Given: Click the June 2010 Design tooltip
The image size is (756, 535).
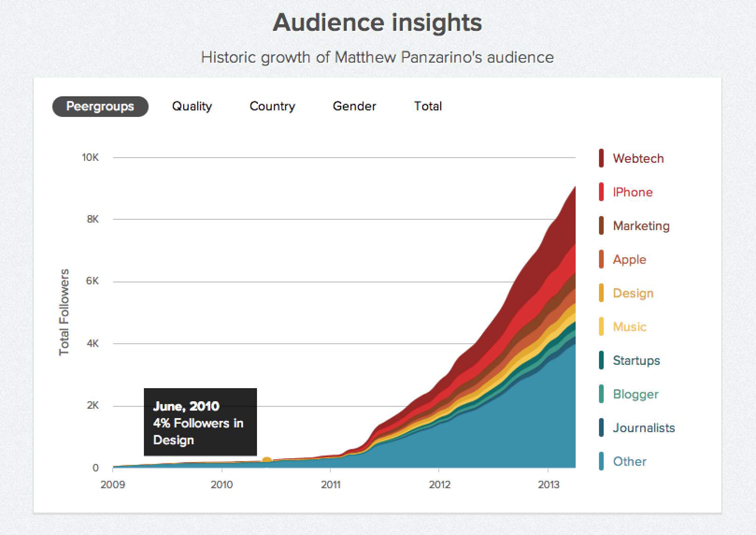Looking at the screenshot, I should coord(200,422).
